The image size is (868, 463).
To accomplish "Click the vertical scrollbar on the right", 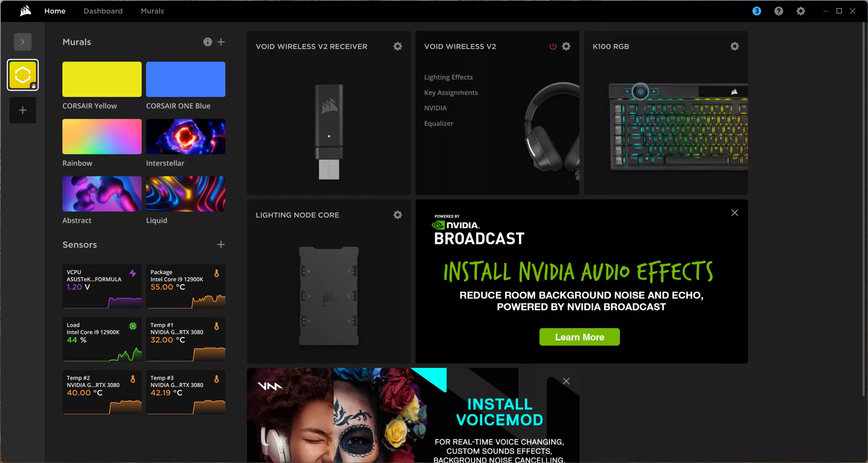I will coord(864,209).
